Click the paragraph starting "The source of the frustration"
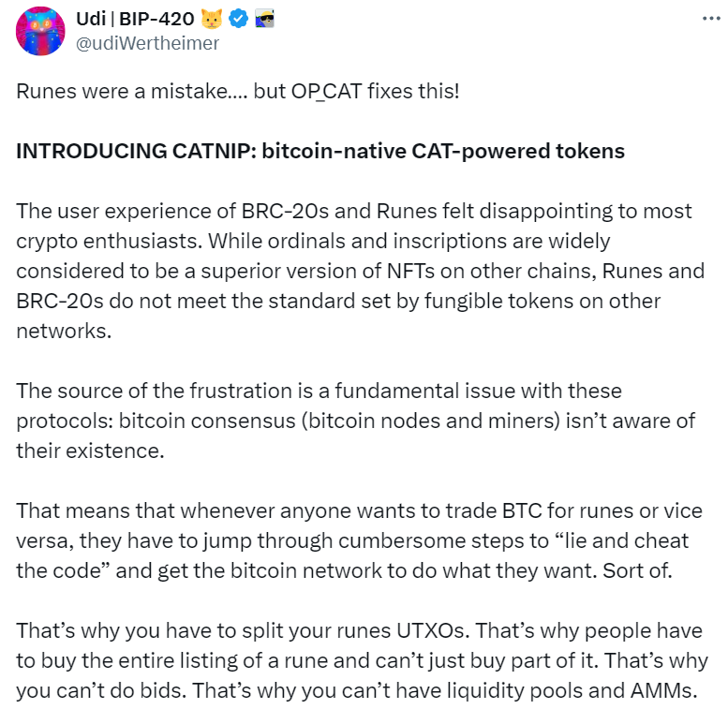 (x=354, y=421)
